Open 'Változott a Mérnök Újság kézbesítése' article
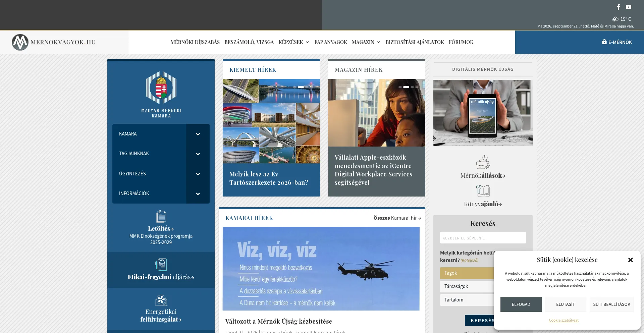The image size is (644, 333). pos(279,321)
